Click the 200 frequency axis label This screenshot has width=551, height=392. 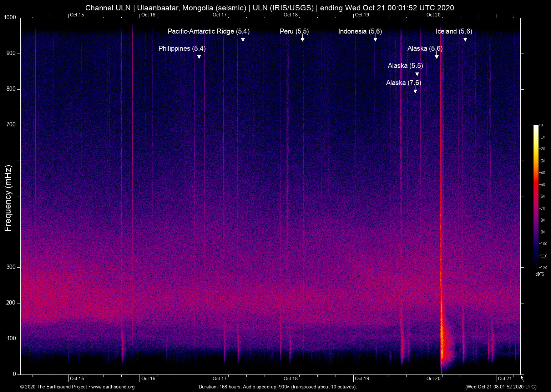coord(11,303)
